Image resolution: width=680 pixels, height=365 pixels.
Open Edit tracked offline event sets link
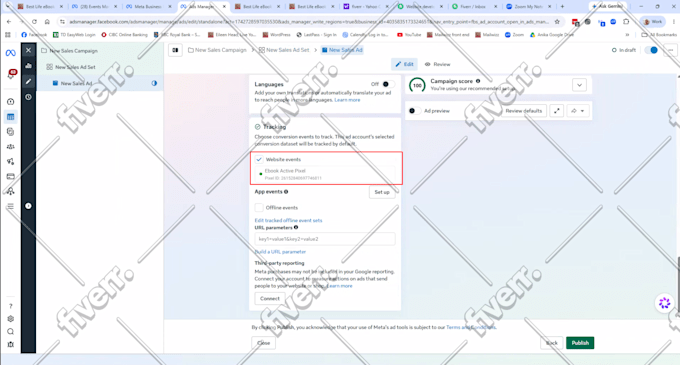click(288, 220)
